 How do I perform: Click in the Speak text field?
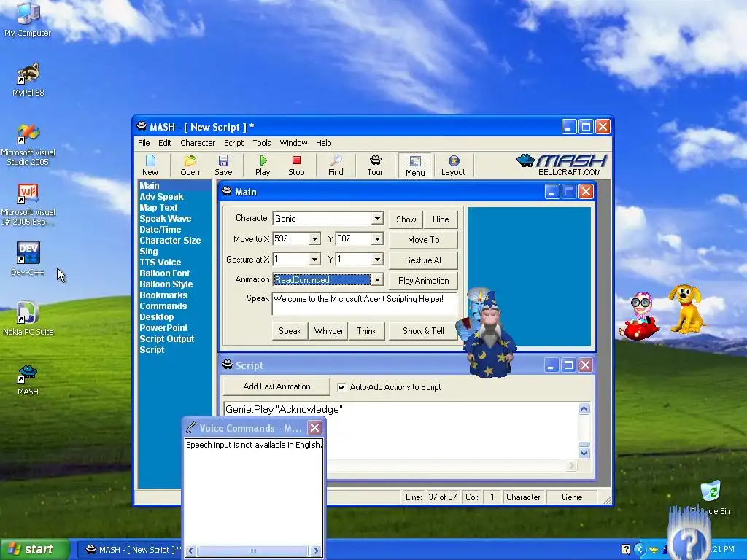click(365, 304)
